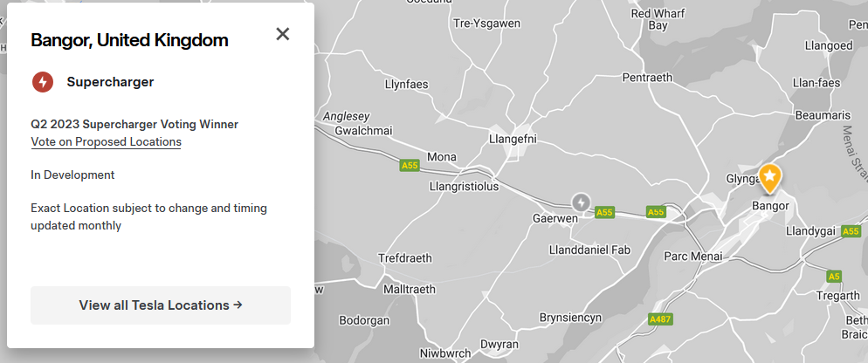Click the Brynsiencyn place label
This screenshot has height=363, width=868.
pos(570,318)
